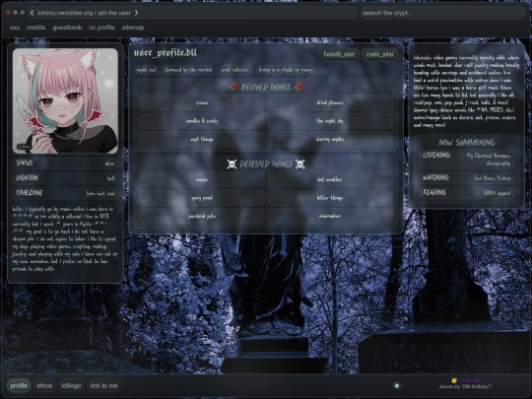Click the green window maximize dot
Viewport: 532px width, 399px height.
(23, 13)
